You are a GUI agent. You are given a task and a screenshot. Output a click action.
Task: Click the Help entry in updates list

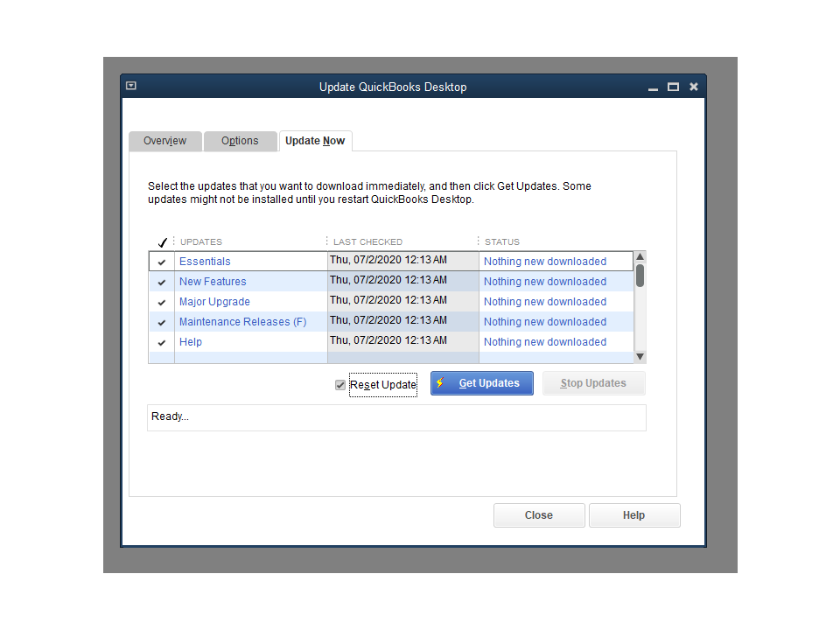[x=190, y=342]
